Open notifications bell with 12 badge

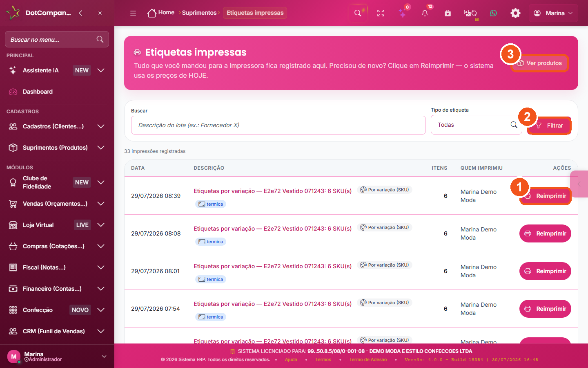coord(425,13)
